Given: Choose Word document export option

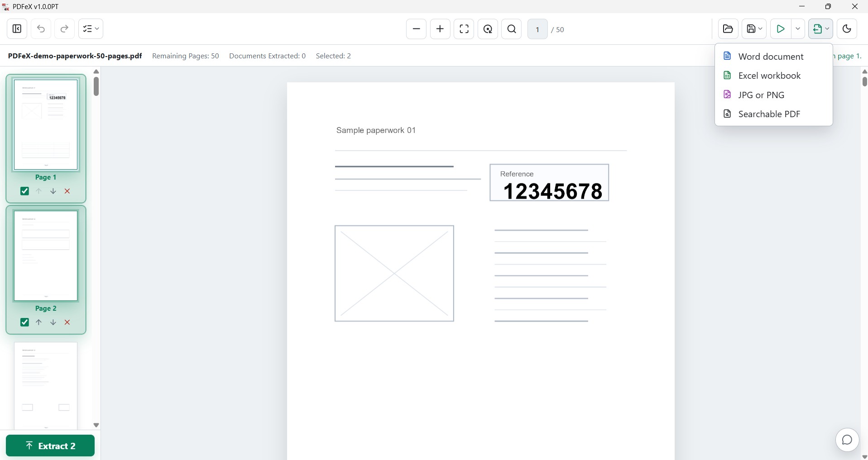Looking at the screenshot, I should tap(773, 57).
